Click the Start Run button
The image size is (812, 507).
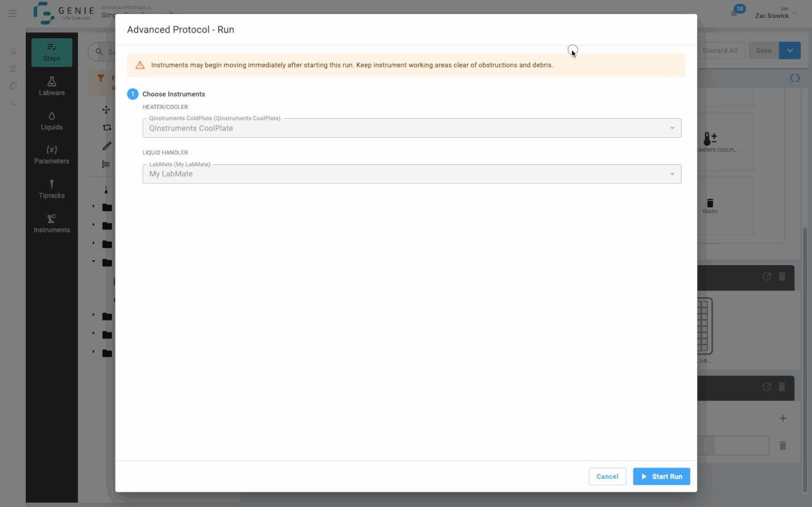pyautogui.click(x=661, y=476)
